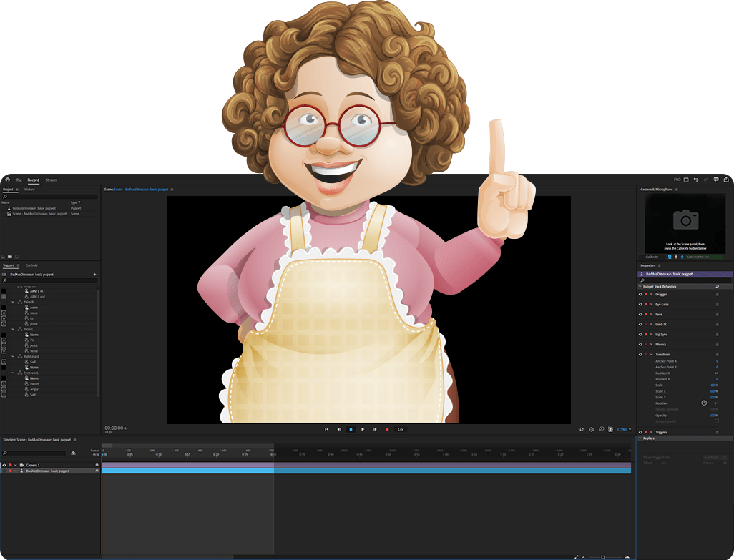Toggle eye visibility for Lip Sync behavior
Screen dimensions: 734x560
(640, 334)
